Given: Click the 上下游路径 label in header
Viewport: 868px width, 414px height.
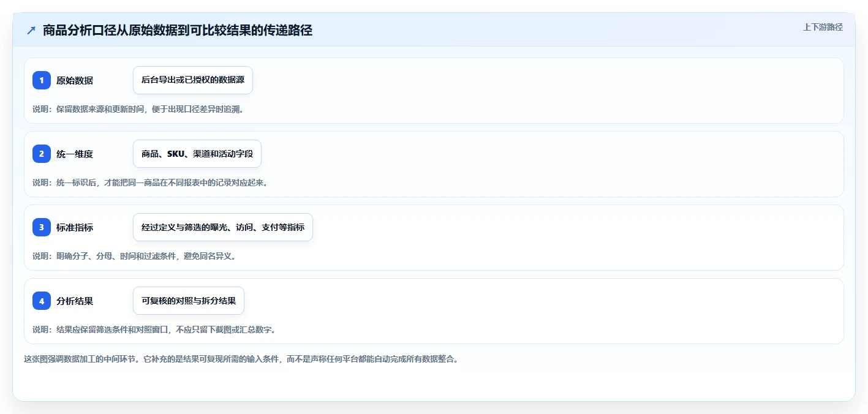Looking at the screenshot, I should click(x=823, y=27).
